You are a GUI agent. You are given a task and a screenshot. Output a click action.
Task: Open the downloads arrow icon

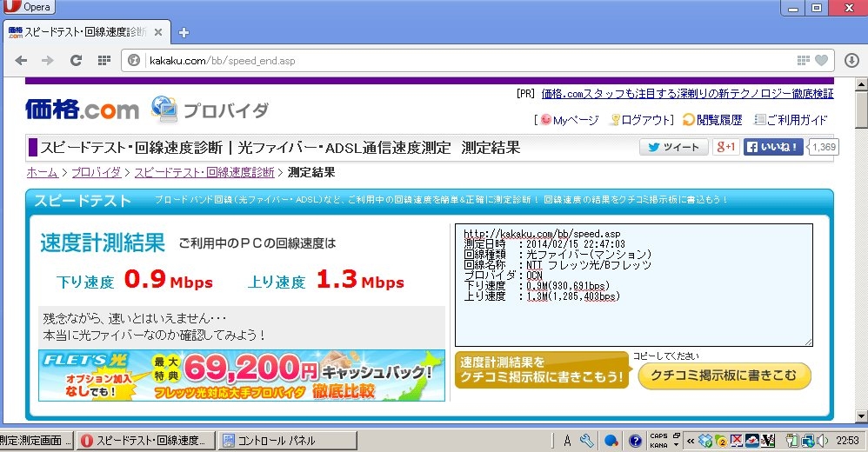click(x=852, y=60)
